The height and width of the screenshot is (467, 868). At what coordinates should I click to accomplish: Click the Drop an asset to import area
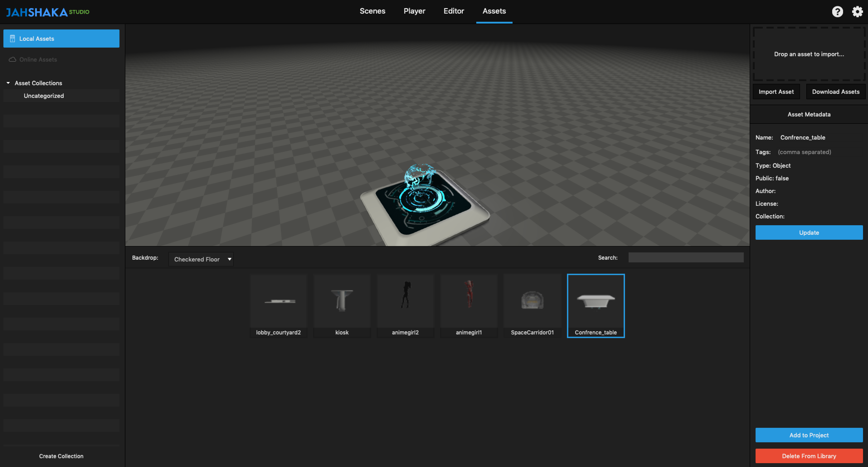809,54
